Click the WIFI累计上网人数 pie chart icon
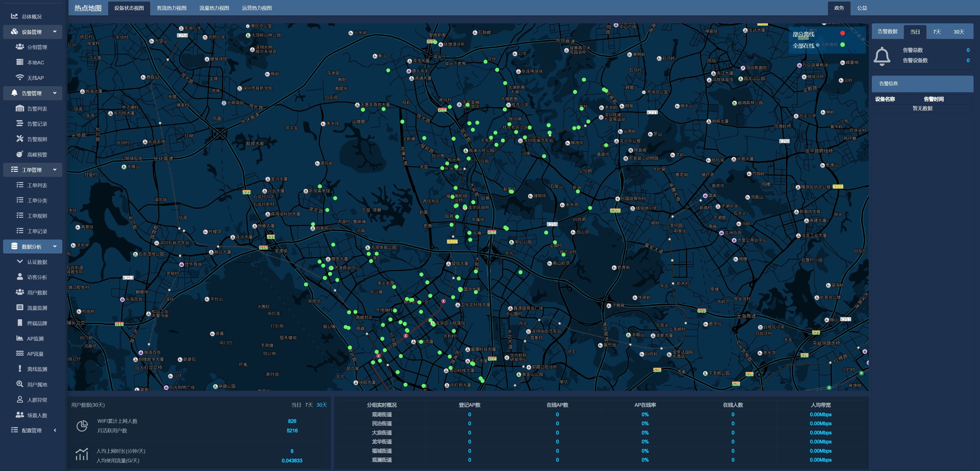The width and height of the screenshot is (980, 471). pyautogui.click(x=82, y=426)
